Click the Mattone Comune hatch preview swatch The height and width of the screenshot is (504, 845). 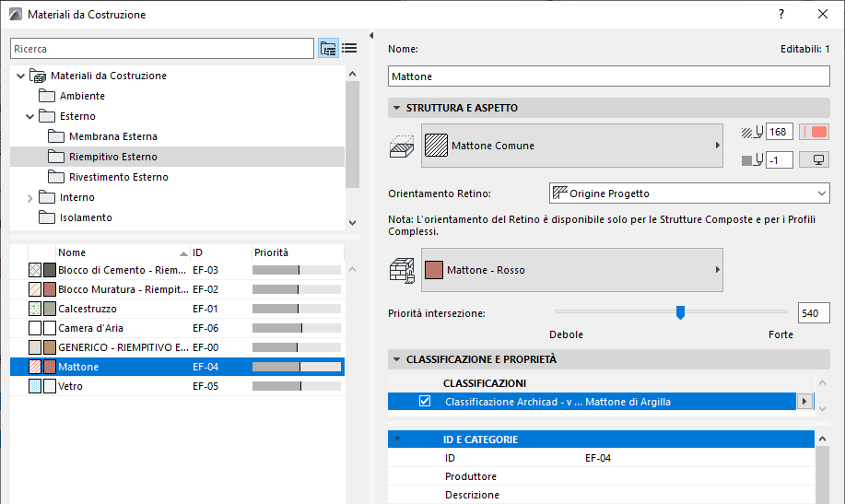coord(436,146)
